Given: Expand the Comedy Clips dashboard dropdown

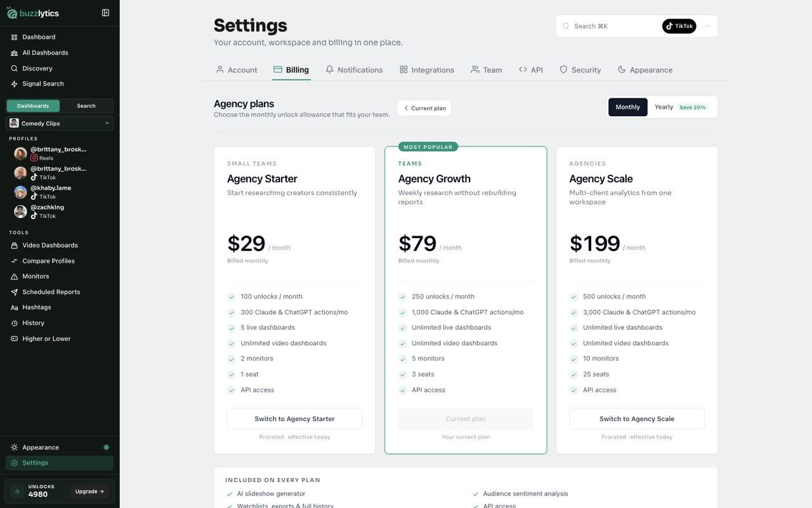Looking at the screenshot, I should coord(60,123).
